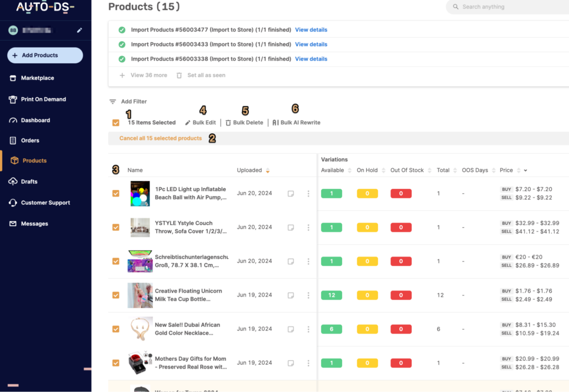Sort by the Available column arrows
This screenshot has height=392, width=569.
coord(350,170)
